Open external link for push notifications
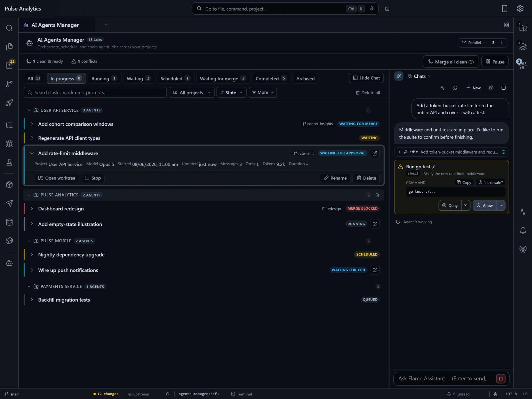532x399 pixels. click(375, 270)
